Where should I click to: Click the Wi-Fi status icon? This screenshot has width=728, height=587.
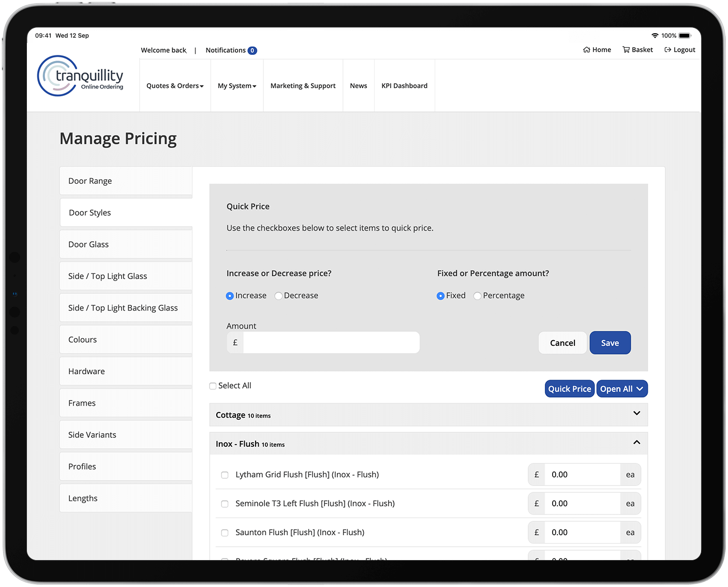[x=655, y=36]
